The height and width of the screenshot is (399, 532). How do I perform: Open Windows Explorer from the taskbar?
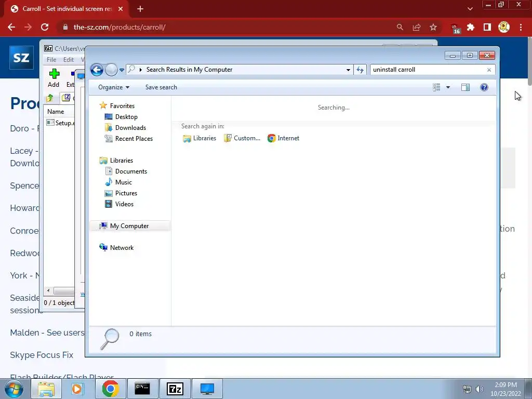46,389
